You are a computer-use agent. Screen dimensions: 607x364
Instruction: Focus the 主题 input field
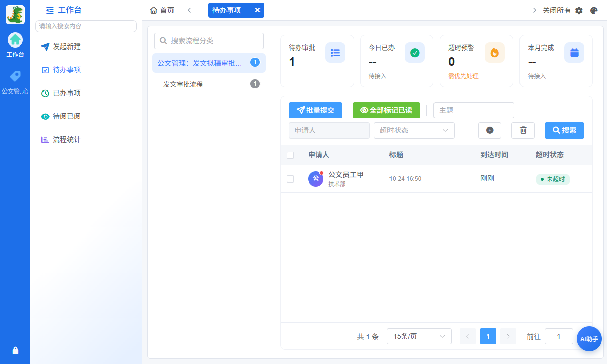click(474, 110)
